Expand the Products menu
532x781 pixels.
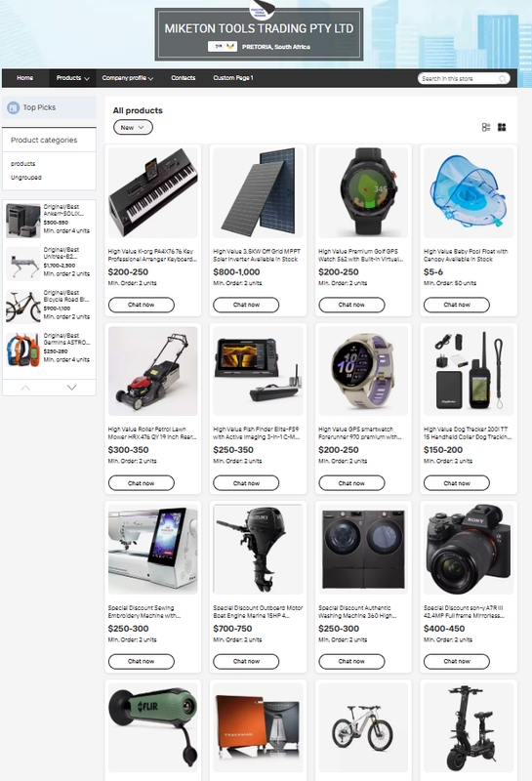(x=73, y=78)
